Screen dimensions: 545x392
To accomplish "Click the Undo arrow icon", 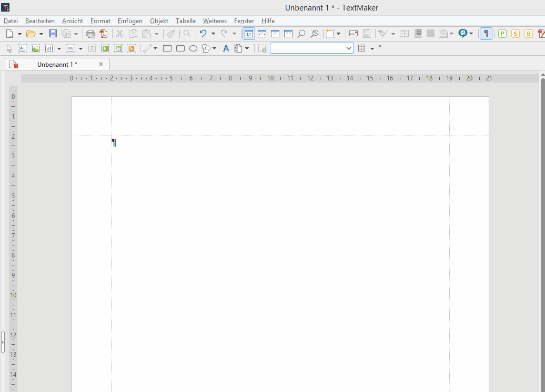I will (203, 34).
